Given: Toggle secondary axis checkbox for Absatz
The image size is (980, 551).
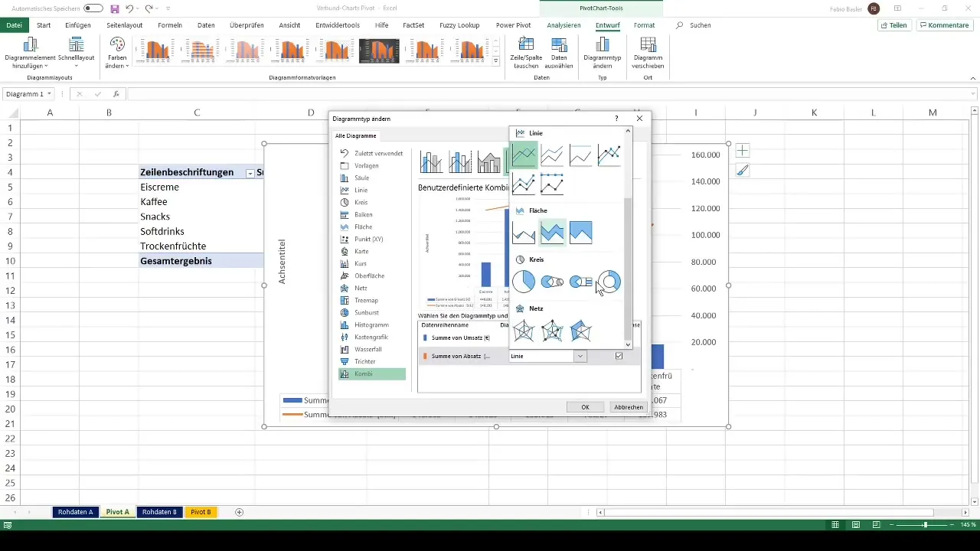Looking at the screenshot, I should click(619, 356).
